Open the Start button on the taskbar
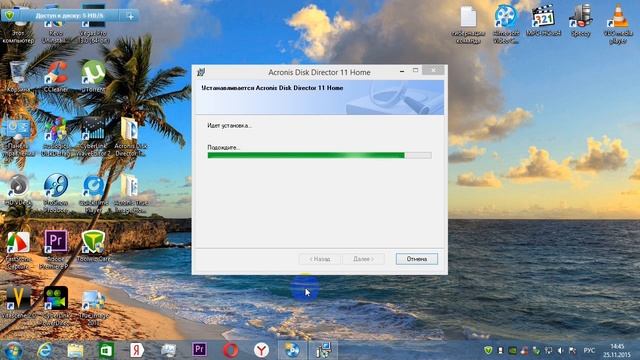 pyautogui.click(x=13, y=350)
